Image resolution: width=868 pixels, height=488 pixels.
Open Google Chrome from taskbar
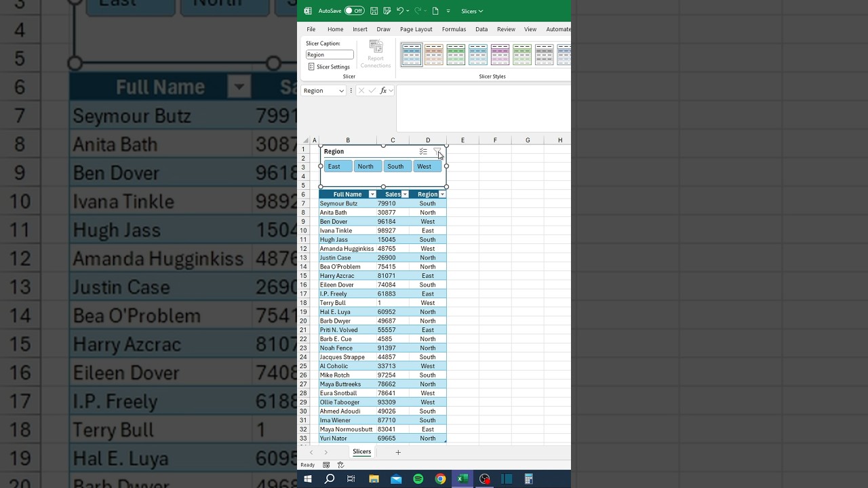(x=440, y=479)
